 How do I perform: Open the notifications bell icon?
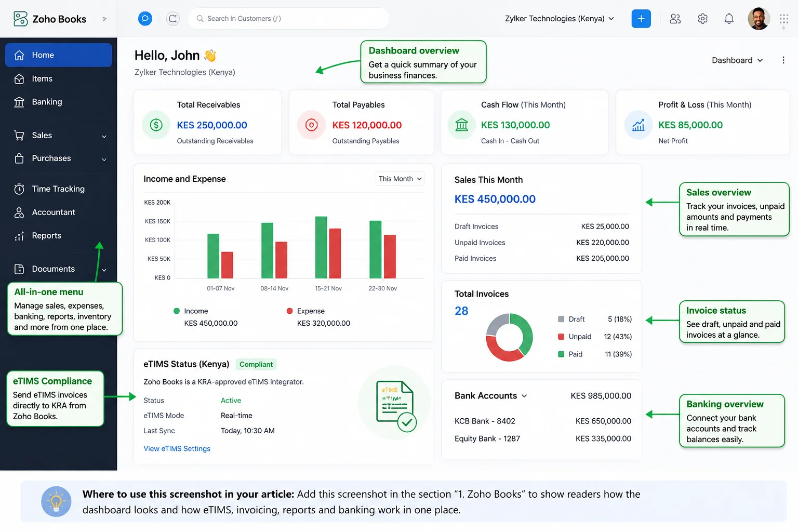coord(729,19)
